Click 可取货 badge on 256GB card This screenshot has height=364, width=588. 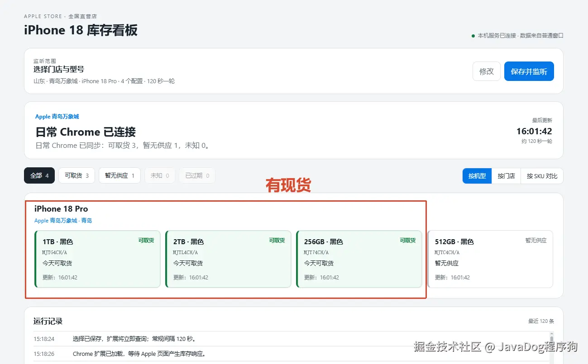pyautogui.click(x=408, y=241)
